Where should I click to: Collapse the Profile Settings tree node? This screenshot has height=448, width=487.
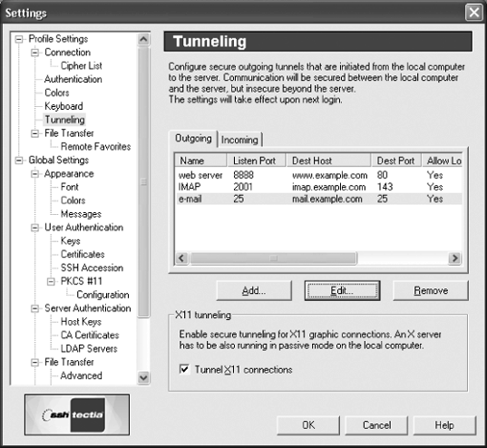point(19,39)
